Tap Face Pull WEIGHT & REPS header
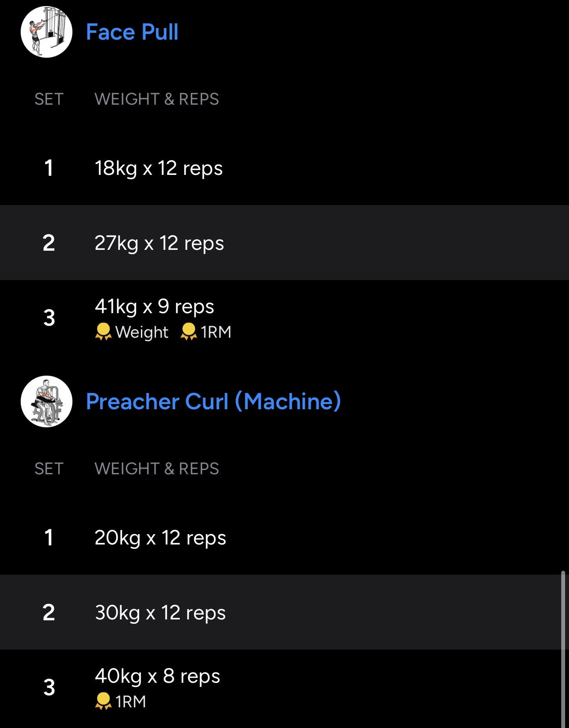Viewport: 569px width, 728px height. [x=156, y=99]
